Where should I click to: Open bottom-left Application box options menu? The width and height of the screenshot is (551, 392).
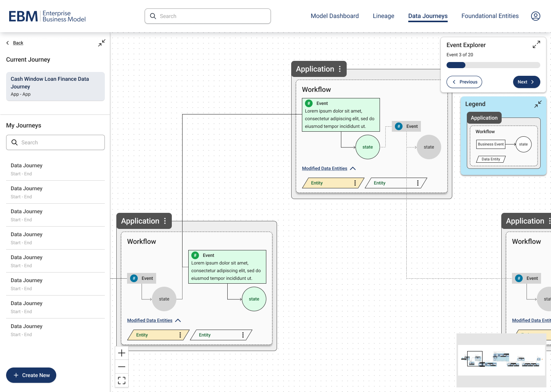pyautogui.click(x=165, y=221)
